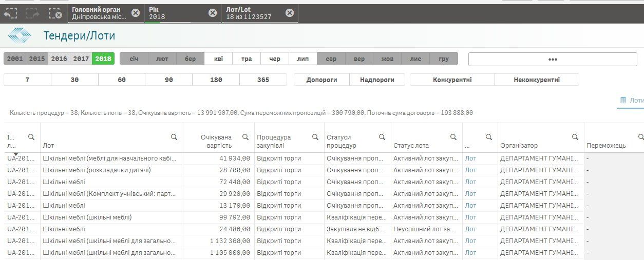
Task: Remove the Рік 2018 selection
Action: tap(212, 13)
